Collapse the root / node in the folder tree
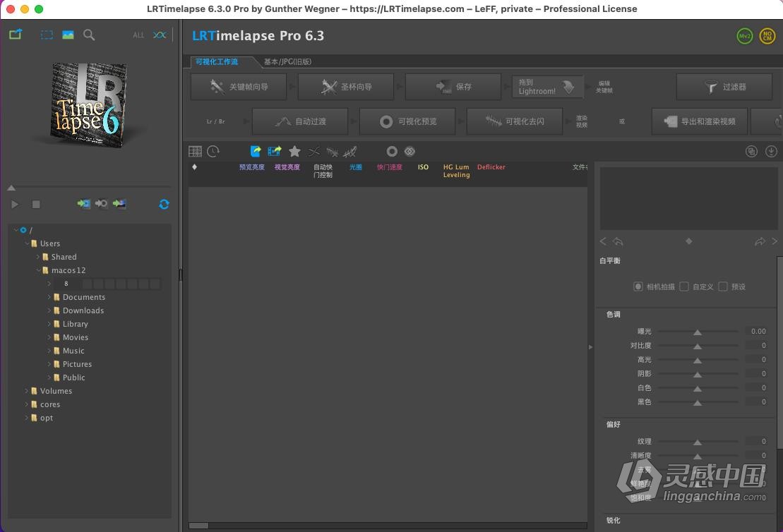783x532 pixels. (x=16, y=230)
